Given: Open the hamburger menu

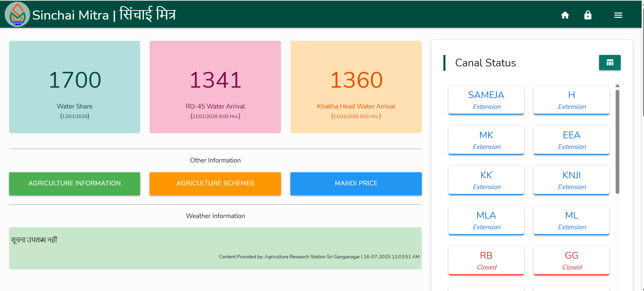Looking at the screenshot, I should 618,15.
